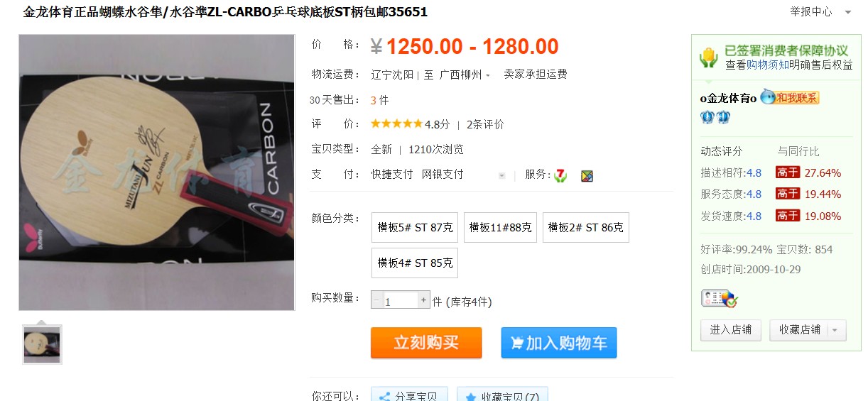Click the 7-day return service icon
This screenshot has width=868, height=401.
(x=560, y=175)
